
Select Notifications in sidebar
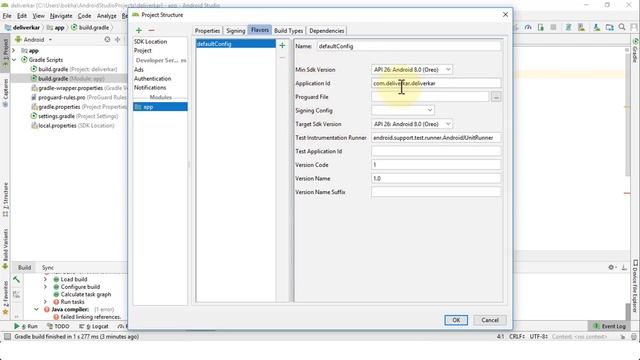click(150, 87)
